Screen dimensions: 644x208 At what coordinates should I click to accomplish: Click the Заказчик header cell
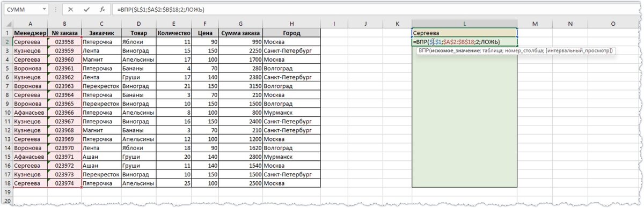click(x=101, y=33)
